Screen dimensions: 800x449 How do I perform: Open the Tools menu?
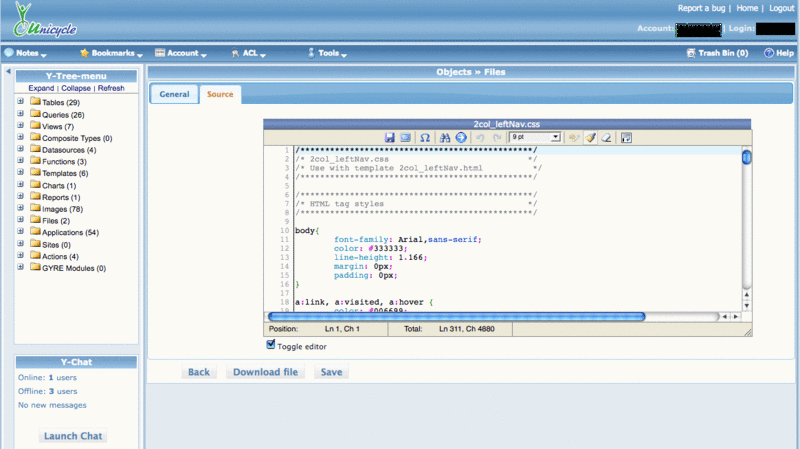point(327,53)
